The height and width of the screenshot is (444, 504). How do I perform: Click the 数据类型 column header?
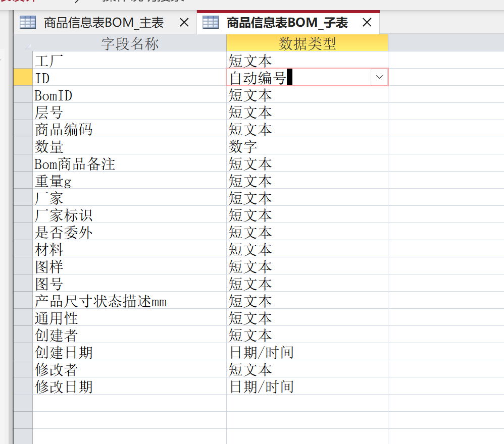pos(307,44)
